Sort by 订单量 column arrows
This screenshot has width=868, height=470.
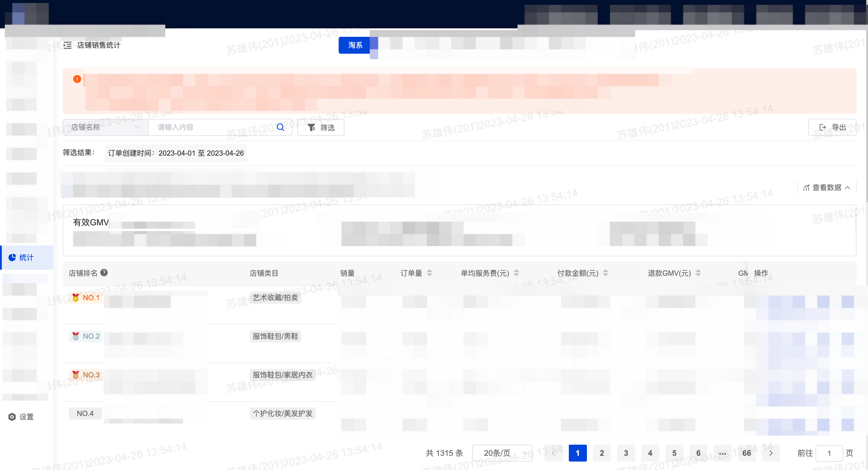click(429, 273)
